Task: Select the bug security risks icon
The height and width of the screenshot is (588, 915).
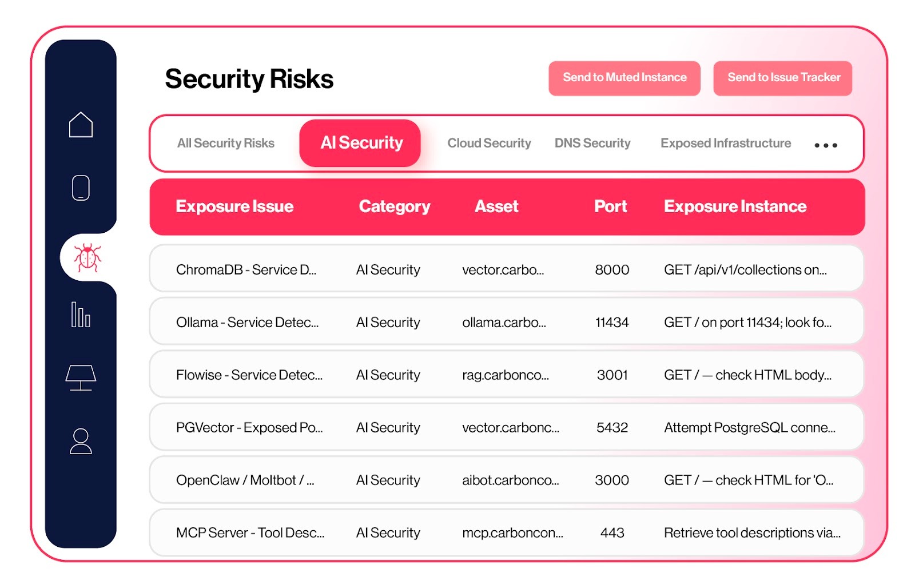Action: pos(87,258)
